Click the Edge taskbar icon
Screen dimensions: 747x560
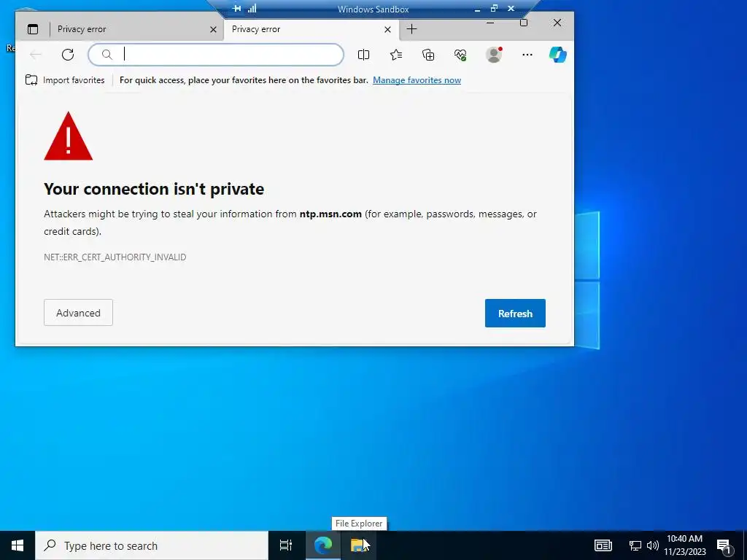322,545
